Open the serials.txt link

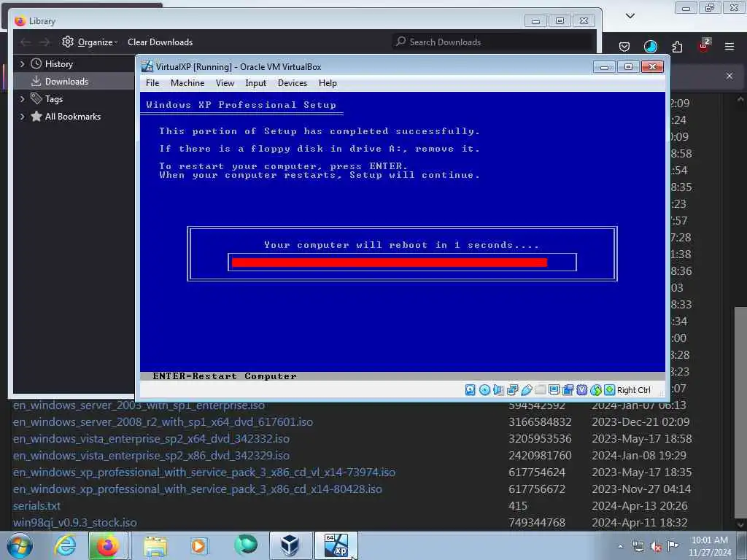[36, 506]
